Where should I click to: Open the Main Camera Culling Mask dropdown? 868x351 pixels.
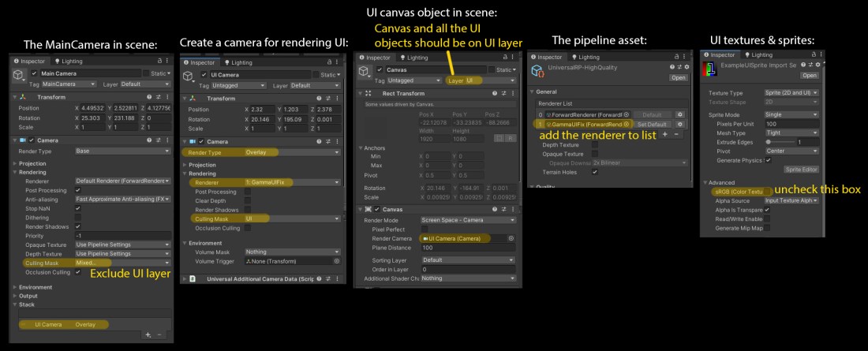122,263
